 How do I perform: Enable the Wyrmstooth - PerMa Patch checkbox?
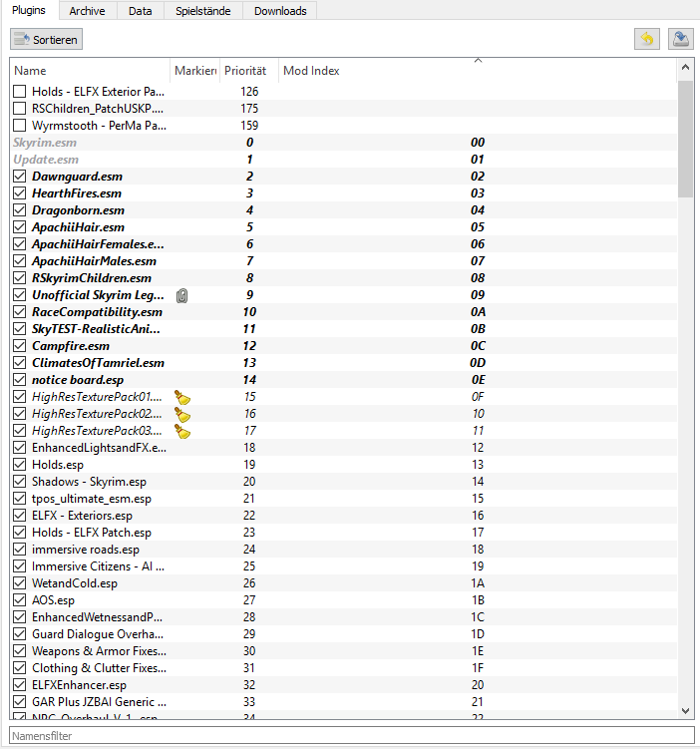pyautogui.click(x=20, y=125)
